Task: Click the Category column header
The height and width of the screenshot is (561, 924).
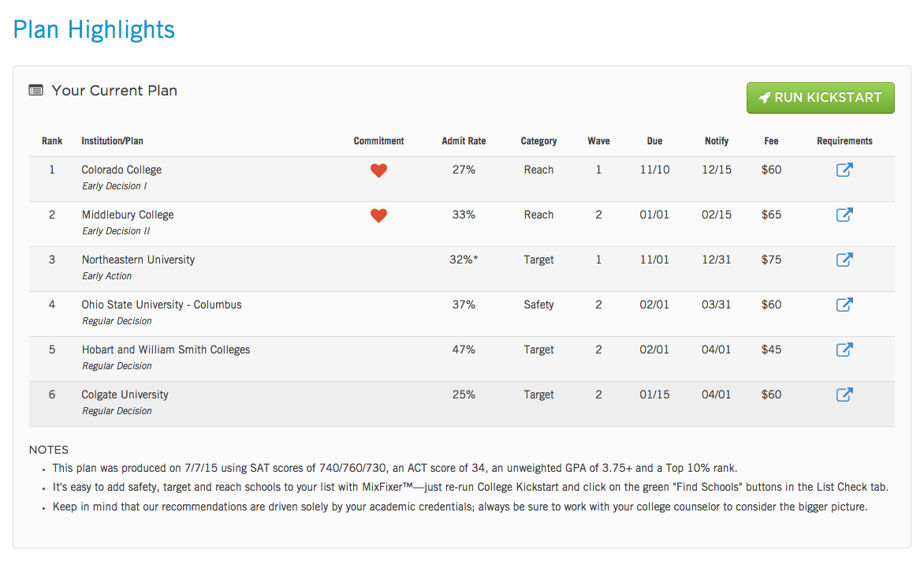Action: click(x=538, y=141)
